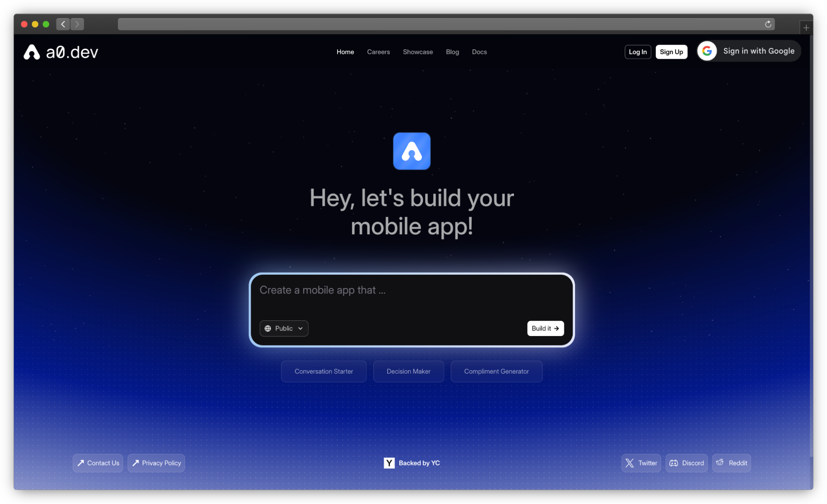This screenshot has height=504, width=827.
Task: Reload the page with refresh icon
Action: (768, 24)
